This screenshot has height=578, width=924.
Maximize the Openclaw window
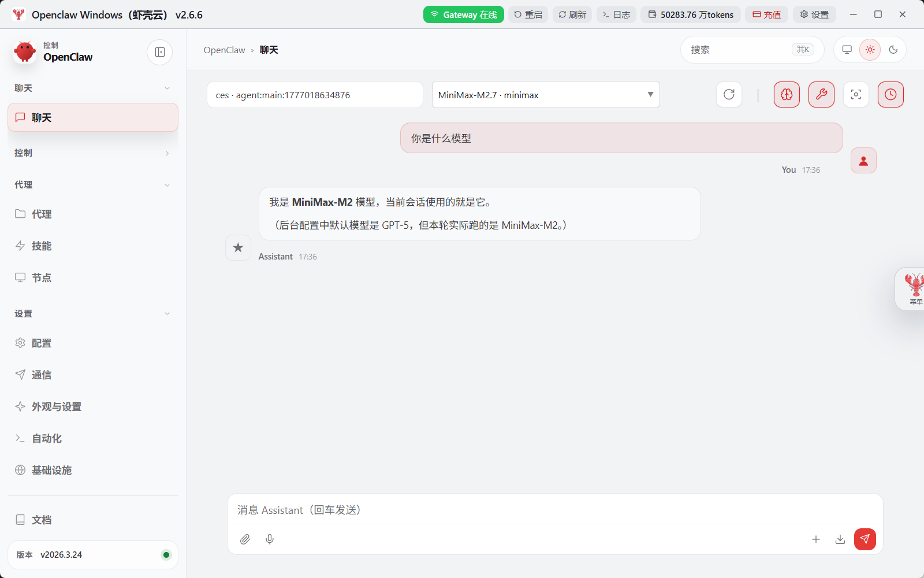click(x=878, y=14)
